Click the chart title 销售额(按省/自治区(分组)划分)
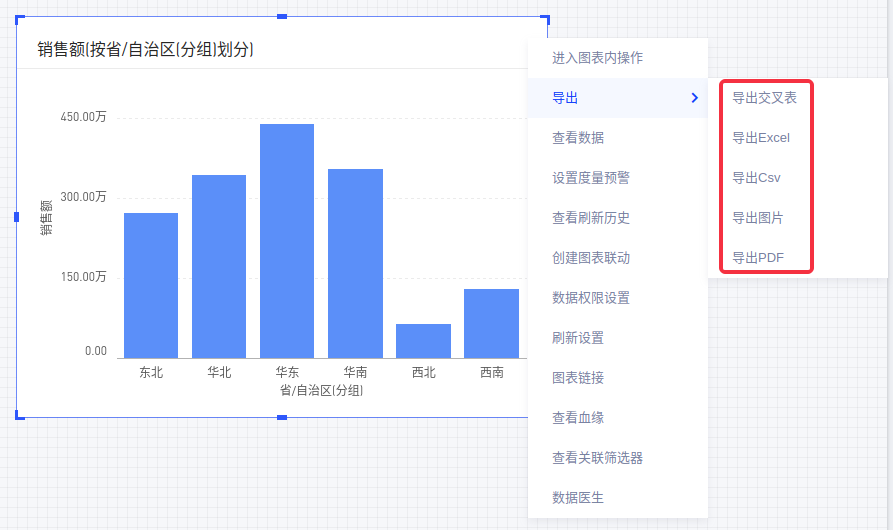 coord(145,49)
